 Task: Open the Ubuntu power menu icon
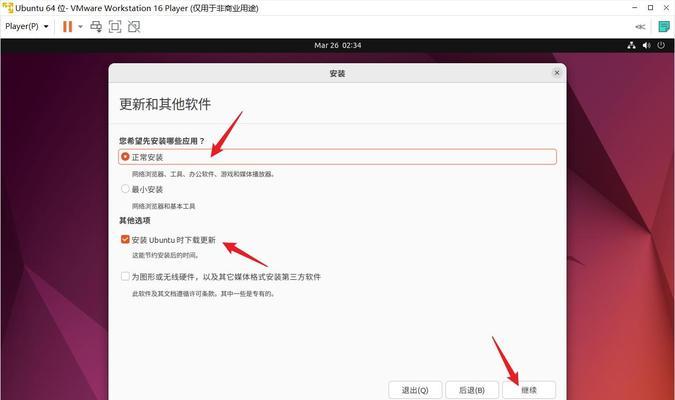(661, 45)
